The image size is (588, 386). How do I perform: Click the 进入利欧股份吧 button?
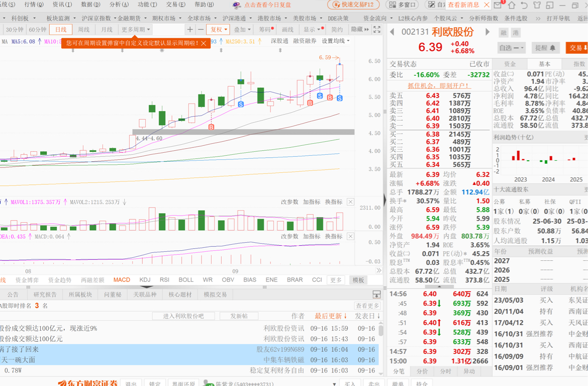tap(183, 316)
